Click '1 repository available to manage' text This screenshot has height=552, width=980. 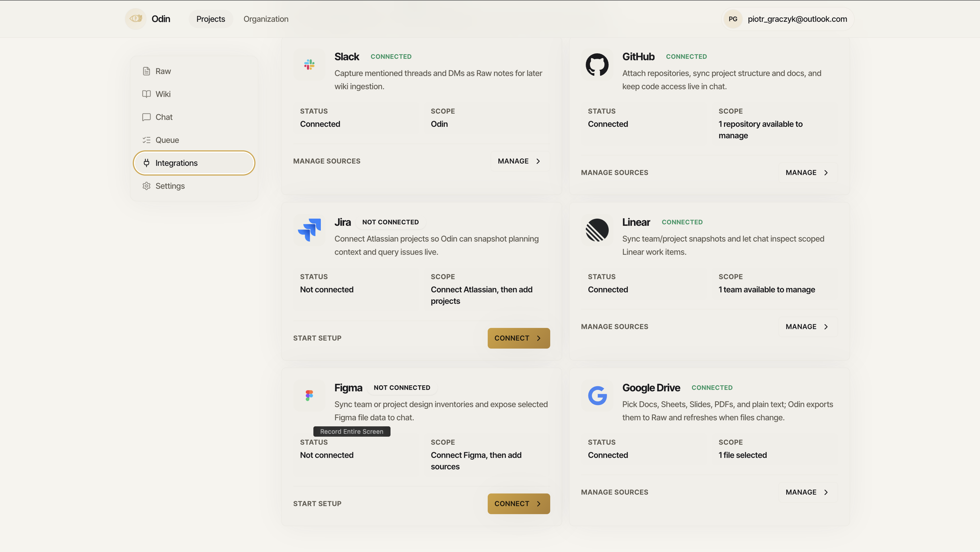point(760,130)
